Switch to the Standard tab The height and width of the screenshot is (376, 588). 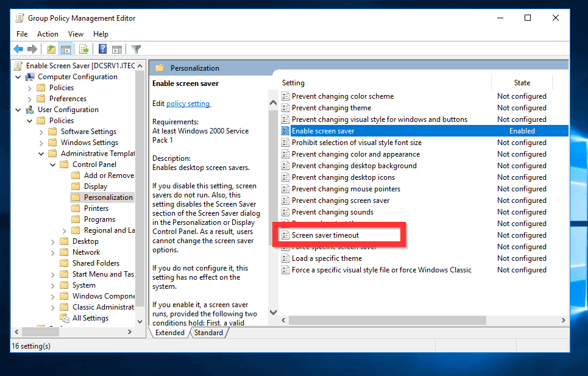[208, 332]
